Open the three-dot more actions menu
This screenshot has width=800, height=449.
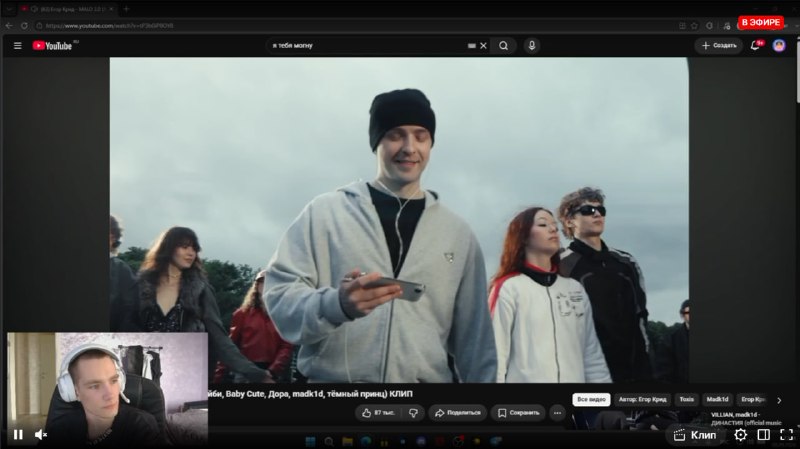tap(557, 413)
